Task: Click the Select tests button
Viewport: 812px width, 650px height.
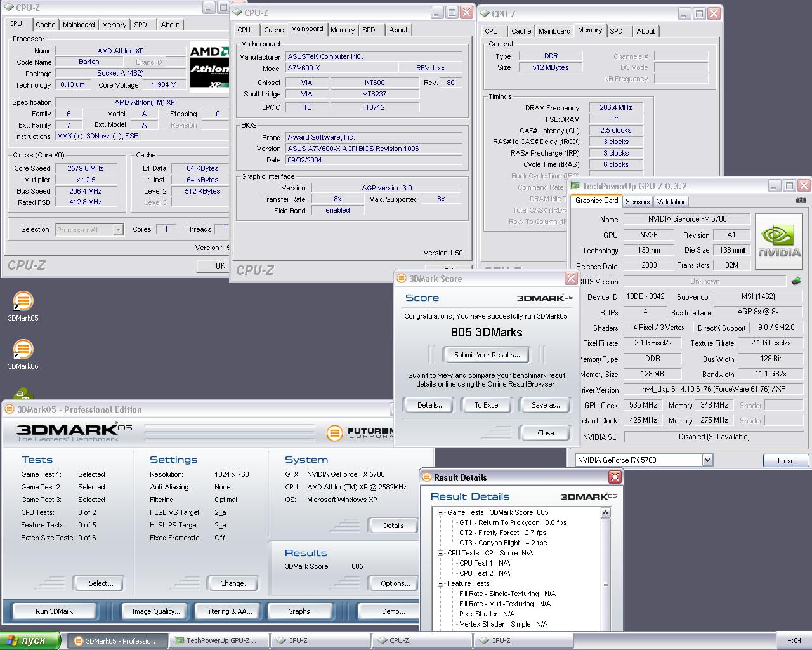Action: [x=101, y=583]
